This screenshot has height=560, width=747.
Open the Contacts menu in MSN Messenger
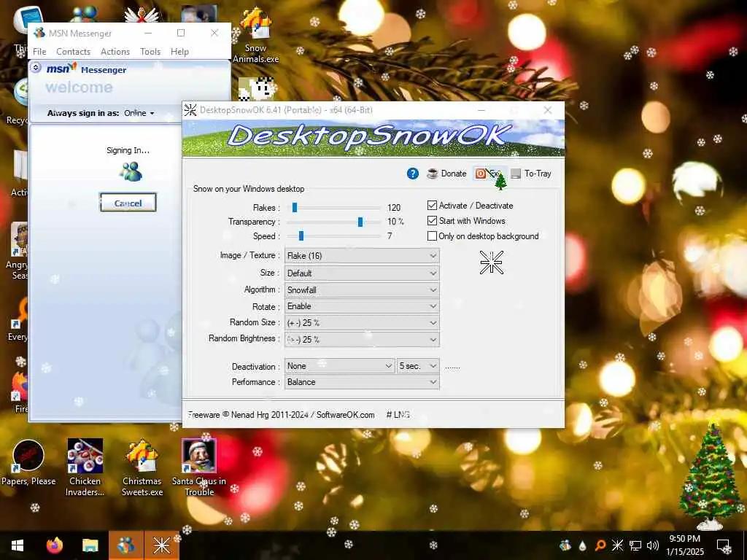click(73, 52)
